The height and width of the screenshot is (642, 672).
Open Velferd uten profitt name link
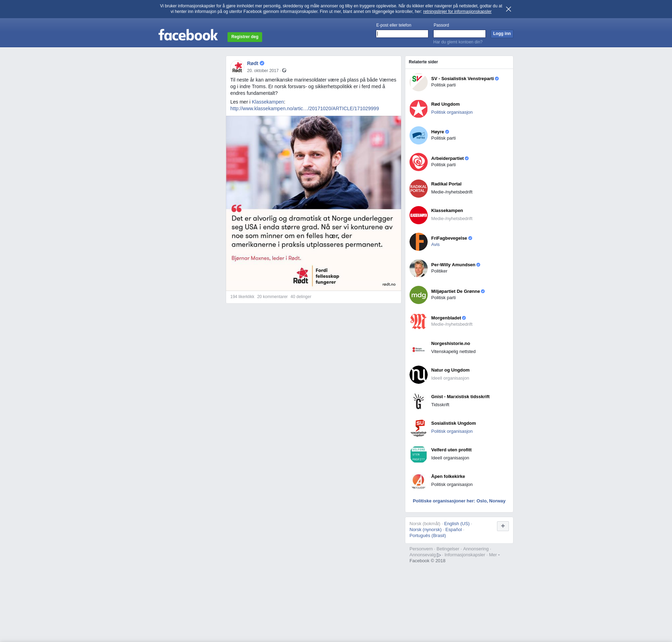[x=451, y=450]
